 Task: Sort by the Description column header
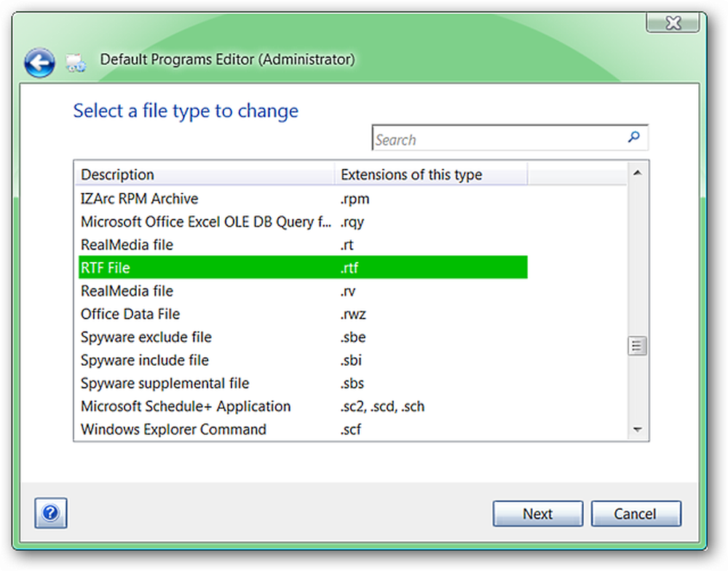click(x=206, y=175)
